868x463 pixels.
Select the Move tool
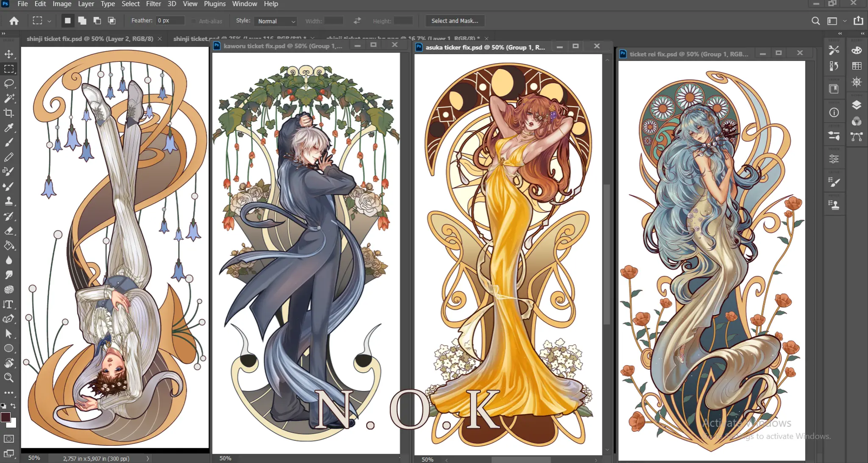point(9,54)
